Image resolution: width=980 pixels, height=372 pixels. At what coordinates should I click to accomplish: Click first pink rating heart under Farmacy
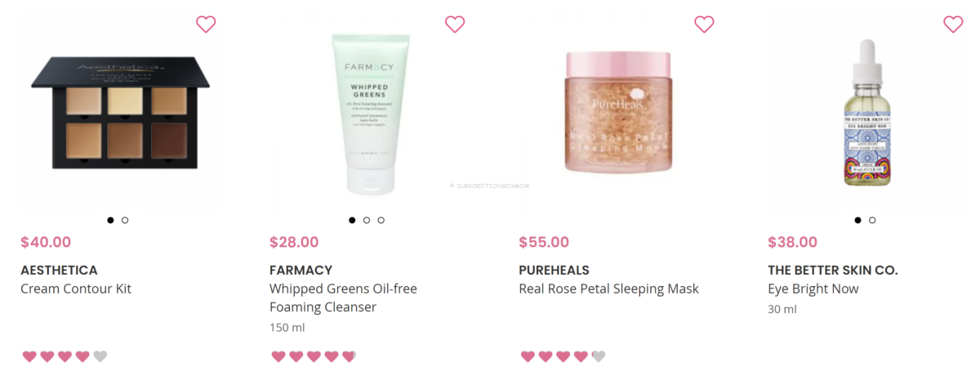(278, 356)
